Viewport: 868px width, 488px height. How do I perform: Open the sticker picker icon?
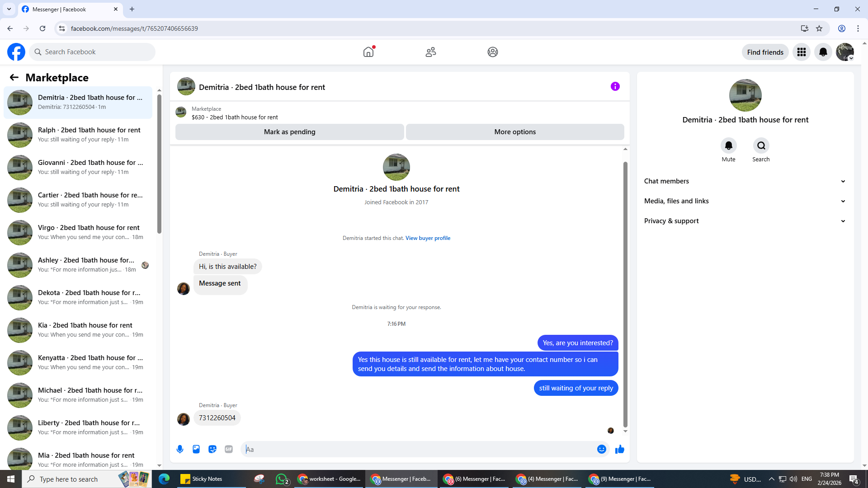(212, 449)
